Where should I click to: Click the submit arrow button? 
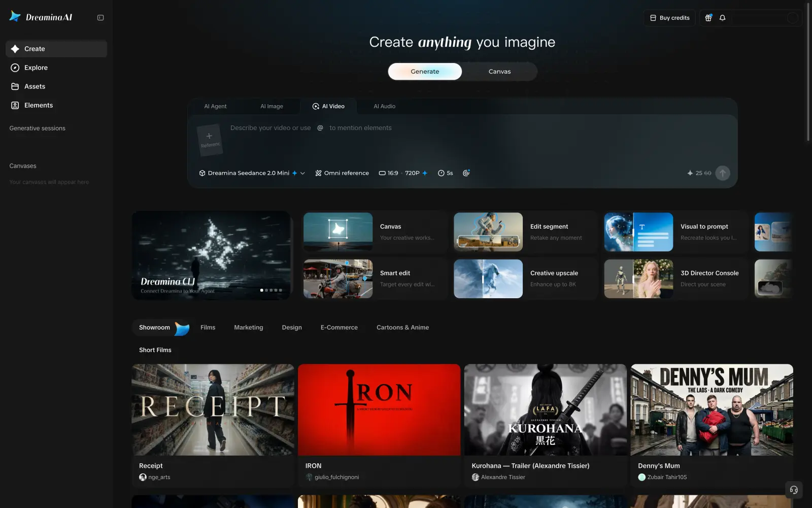tap(722, 173)
